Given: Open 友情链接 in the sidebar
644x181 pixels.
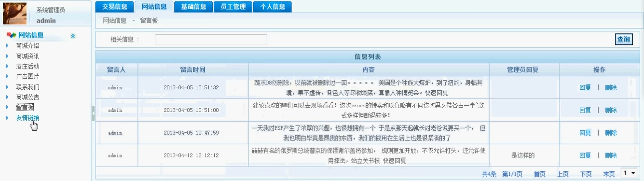Looking at the screenshot, I should 27,118.
